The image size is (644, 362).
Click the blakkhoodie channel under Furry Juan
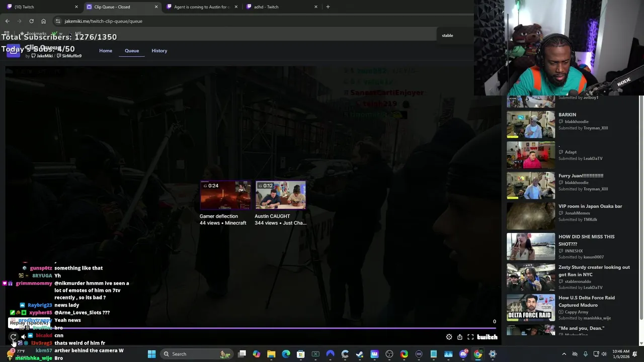pyautogui.click(x=576, y=183)
